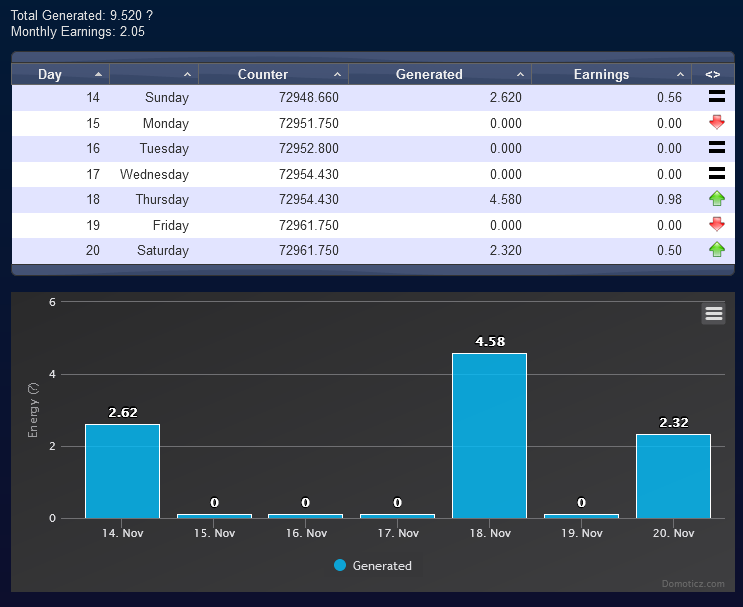This screenshot has height=607, width=743.
Task: Click the 15. Nov zero-value bar
Action: [214, 516]
